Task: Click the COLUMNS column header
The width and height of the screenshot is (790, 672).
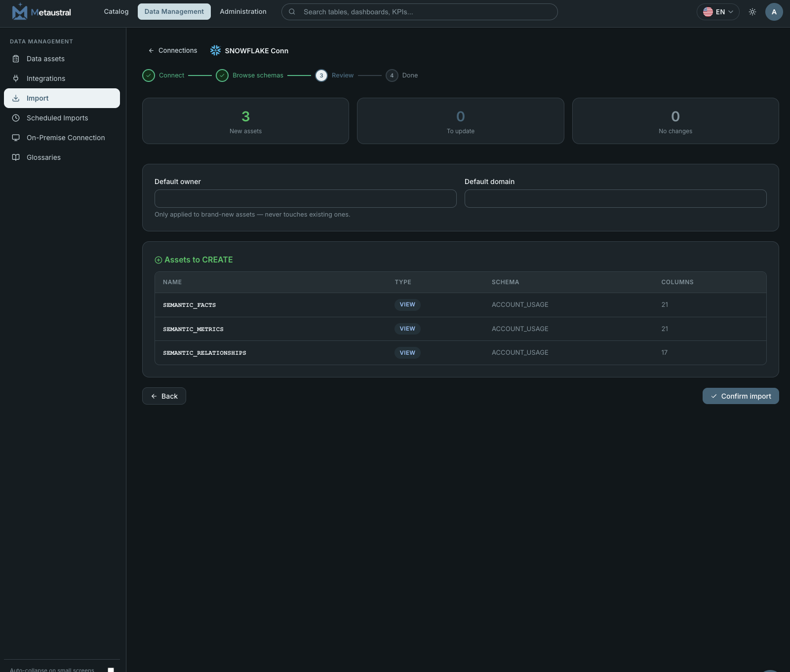Action: coord(677,282)
